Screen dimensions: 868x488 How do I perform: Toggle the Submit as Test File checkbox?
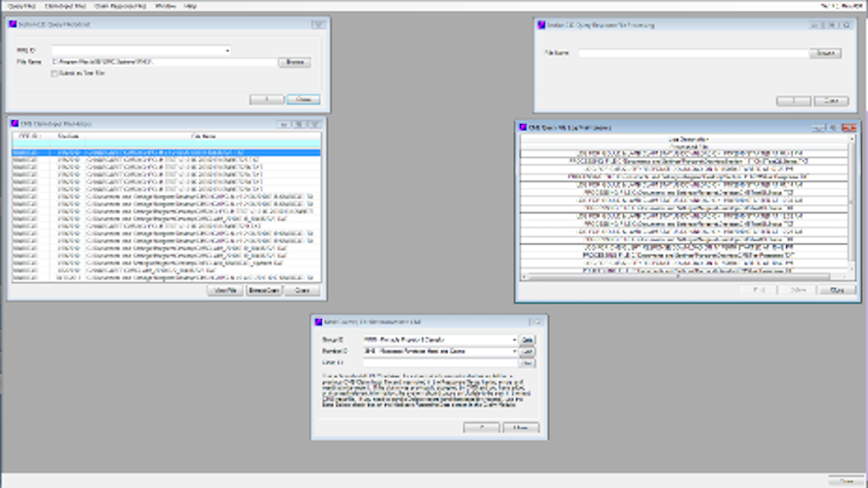[55, 73]
